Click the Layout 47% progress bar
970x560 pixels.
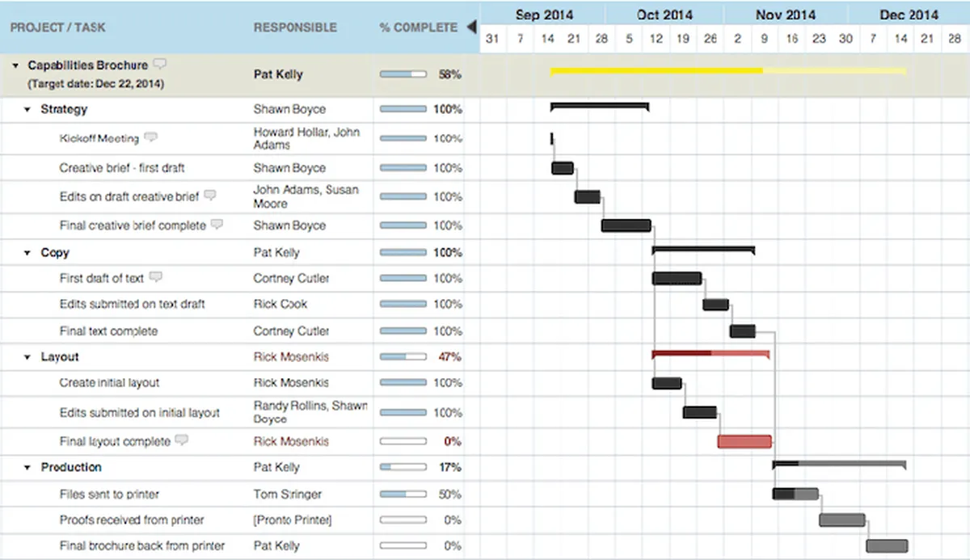click(x=403, y=356)
